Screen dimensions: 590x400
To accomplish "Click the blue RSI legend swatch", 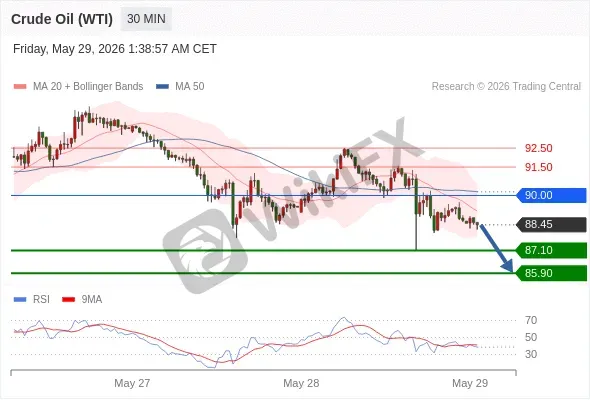I will tap(20, 300).
